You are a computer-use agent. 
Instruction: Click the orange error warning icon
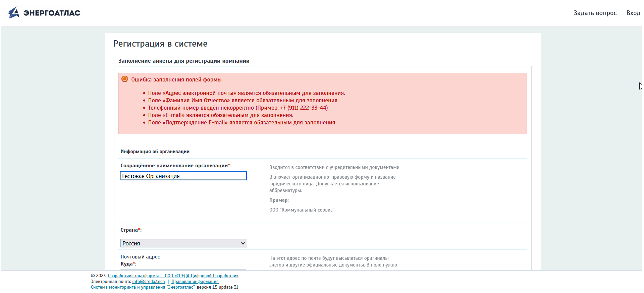125,79
